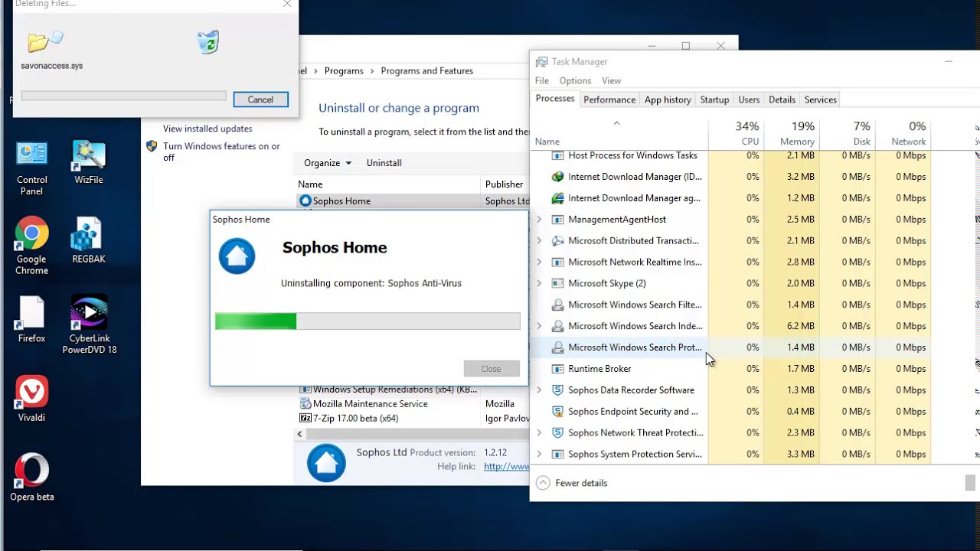Screen dimensions: 980x551
Task: Open the WizFile desktop shortcut
Action: [x=89, y=161]
